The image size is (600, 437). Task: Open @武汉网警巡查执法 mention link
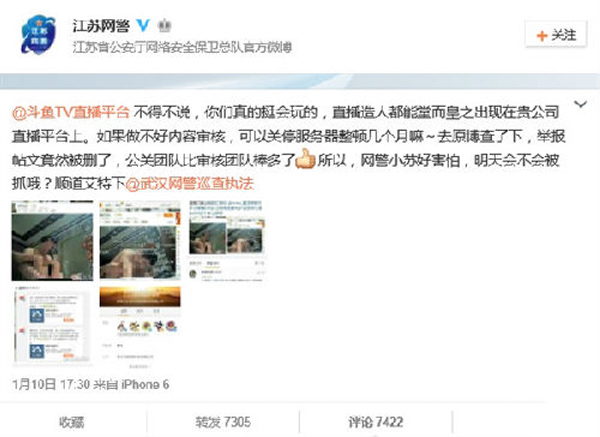(x=189, y=184)
